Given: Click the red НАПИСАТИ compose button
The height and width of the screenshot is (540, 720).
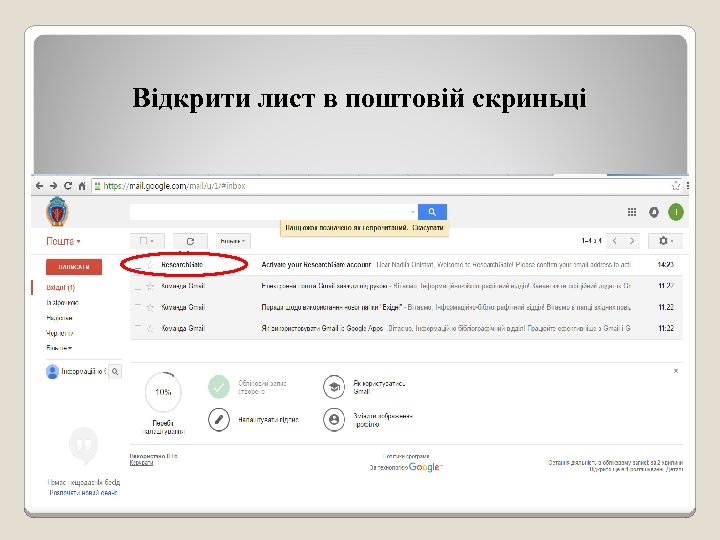Looking at the screenshot, I should coord(73,267).
